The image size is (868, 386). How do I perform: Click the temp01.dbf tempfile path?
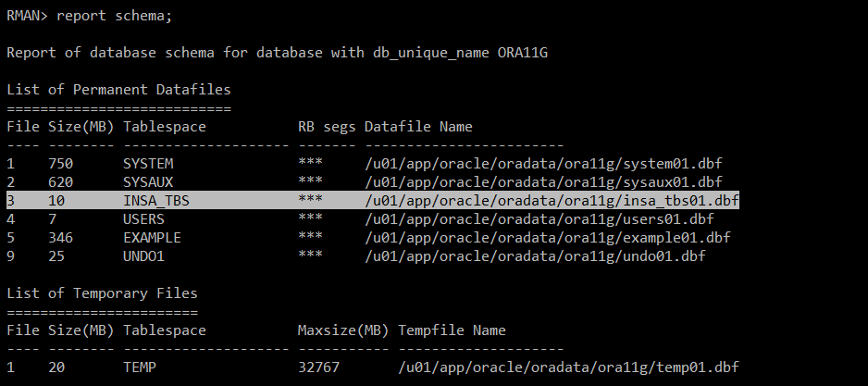click(568, 367)
